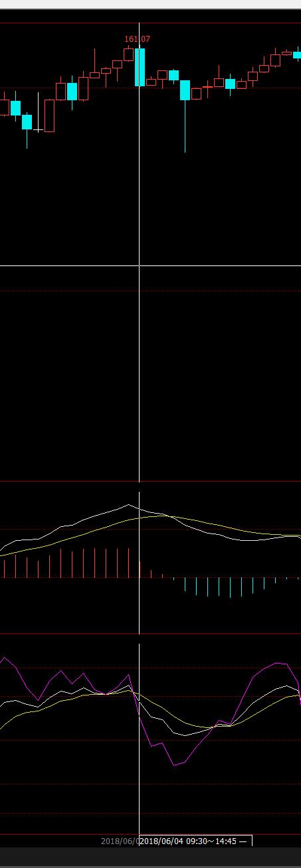Click the red divider line above the MACD panel
Viewport: 301px width, 868px height.
coord(150,482)
